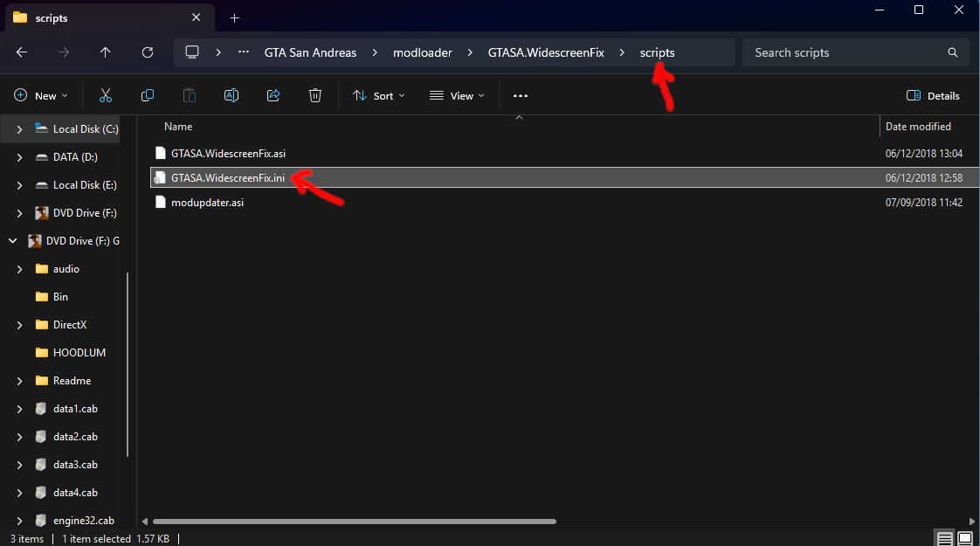980x546 pixels.
Task: Click the Delete trash icon
Action: pos(315,96)
